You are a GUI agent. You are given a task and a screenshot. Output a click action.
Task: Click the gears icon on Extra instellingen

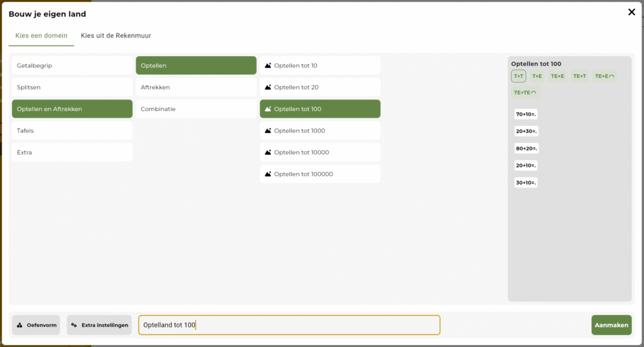coord(74,326)
